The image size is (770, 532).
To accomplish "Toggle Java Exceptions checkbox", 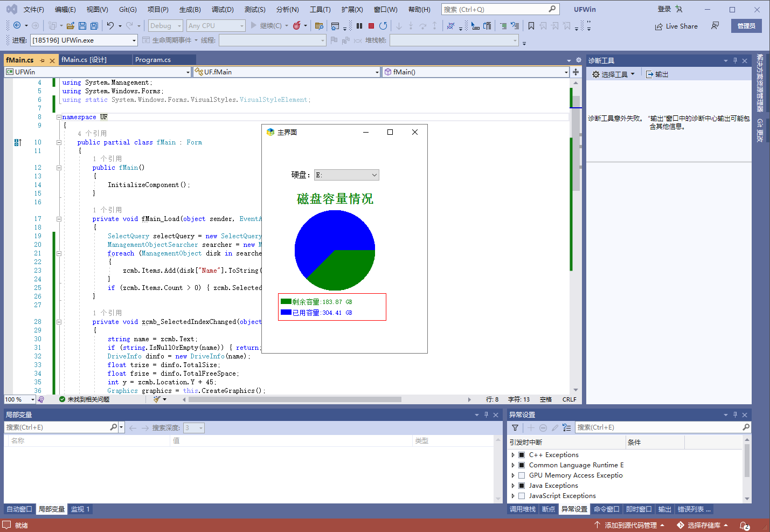I will click(x=522, y=486).
